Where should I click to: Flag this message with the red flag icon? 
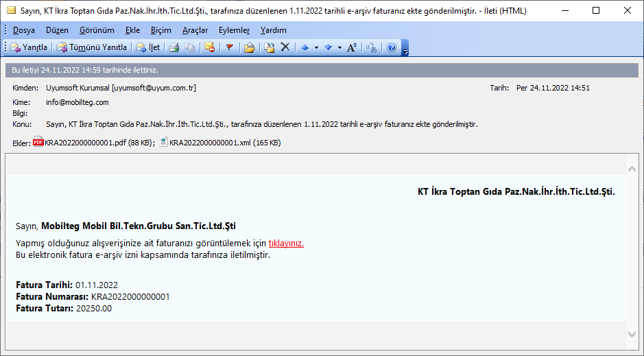pos(230,47)
